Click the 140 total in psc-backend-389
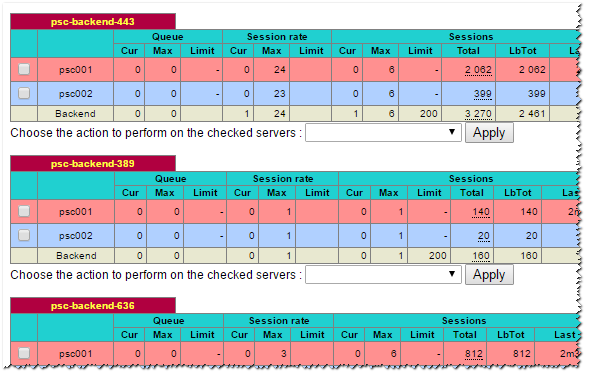591x378 pixels. (481, 212)
